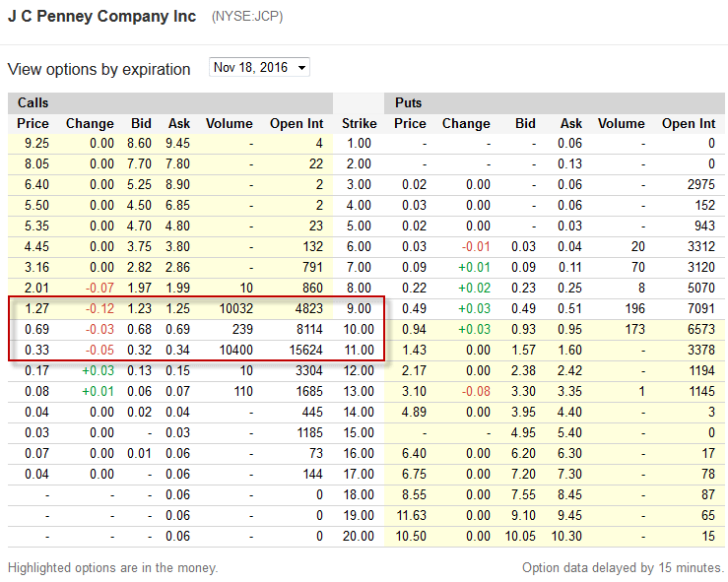
Task: Click call open interest 8114
Action: pyautogui.click(x=309, y=330)
